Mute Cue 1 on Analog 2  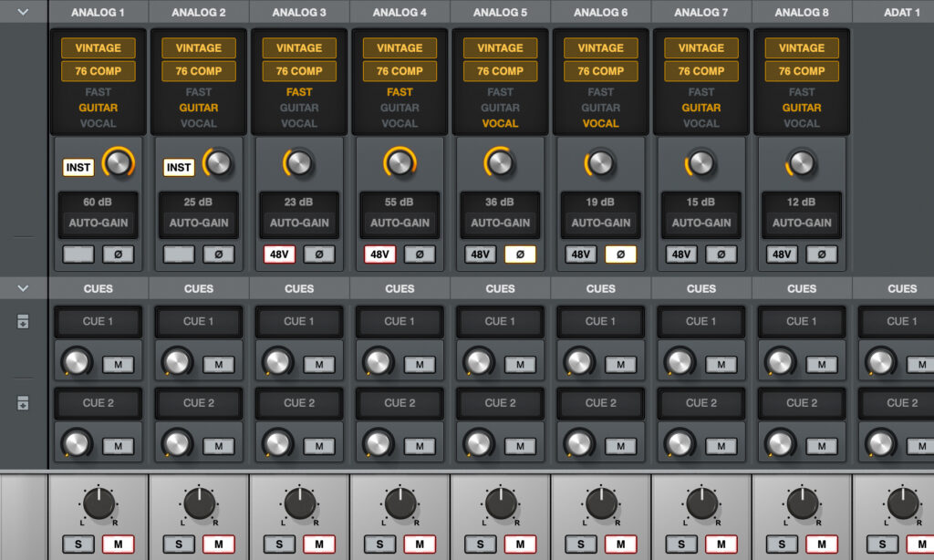(x=218, y=365)
